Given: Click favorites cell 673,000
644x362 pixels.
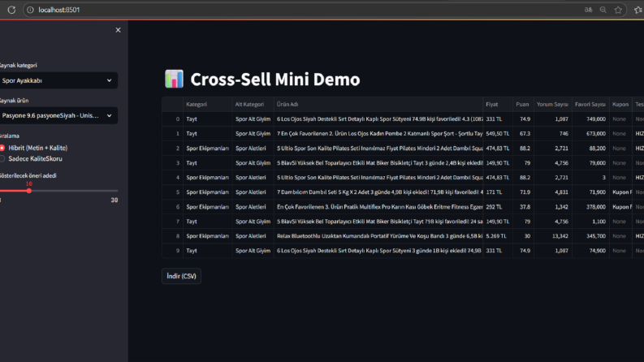Looking at the screenshot, I should pos(590,134).
